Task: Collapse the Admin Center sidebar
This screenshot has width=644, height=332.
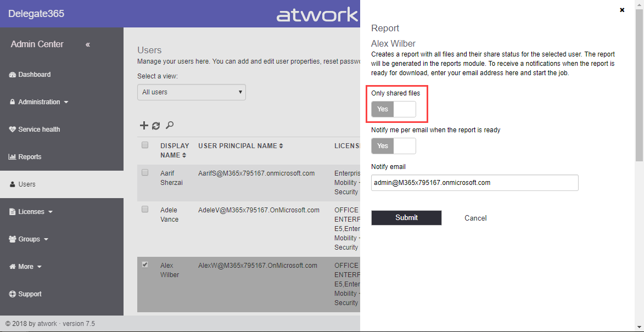Action: tap(88, 44)
